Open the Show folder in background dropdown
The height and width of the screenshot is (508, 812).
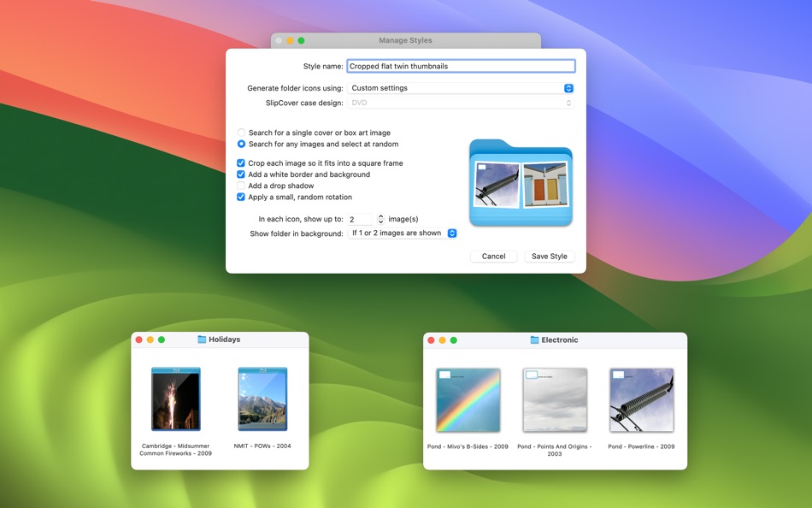(x=403, y=233)
